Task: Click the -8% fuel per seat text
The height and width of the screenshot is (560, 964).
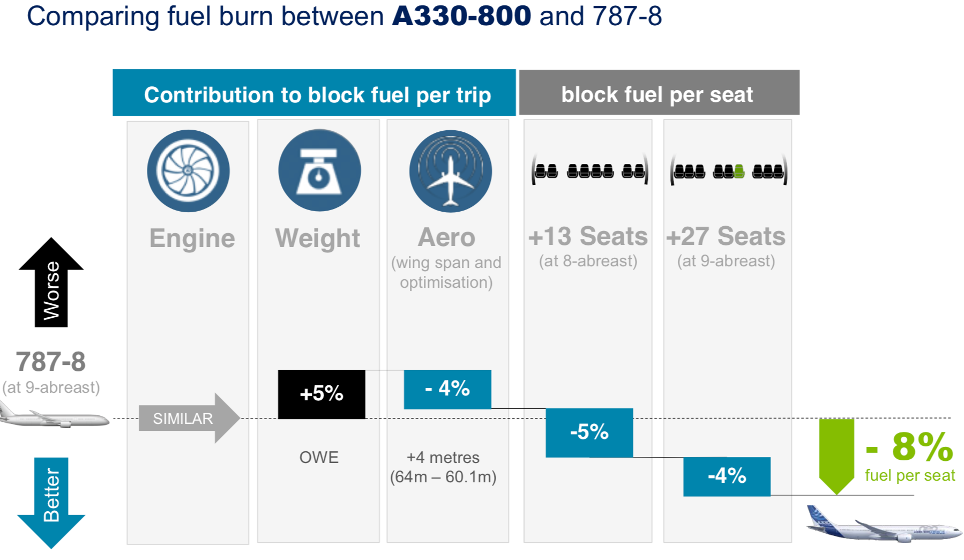Action: (910, 456)
